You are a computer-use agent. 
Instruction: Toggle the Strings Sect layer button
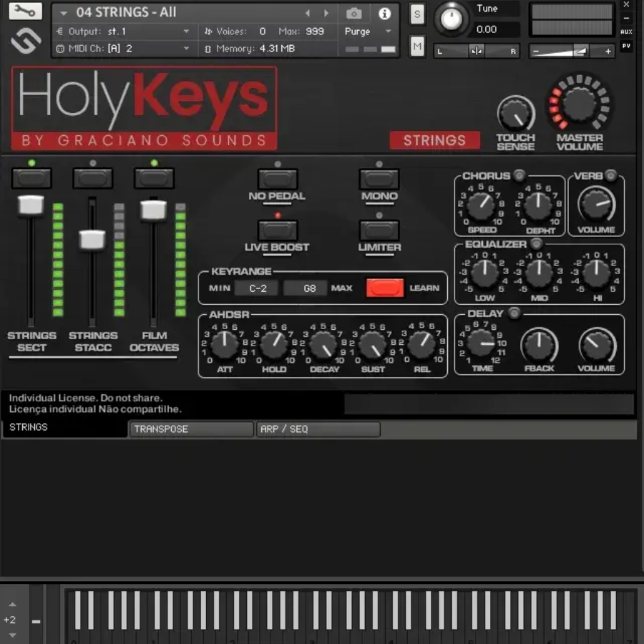(31, 178)
